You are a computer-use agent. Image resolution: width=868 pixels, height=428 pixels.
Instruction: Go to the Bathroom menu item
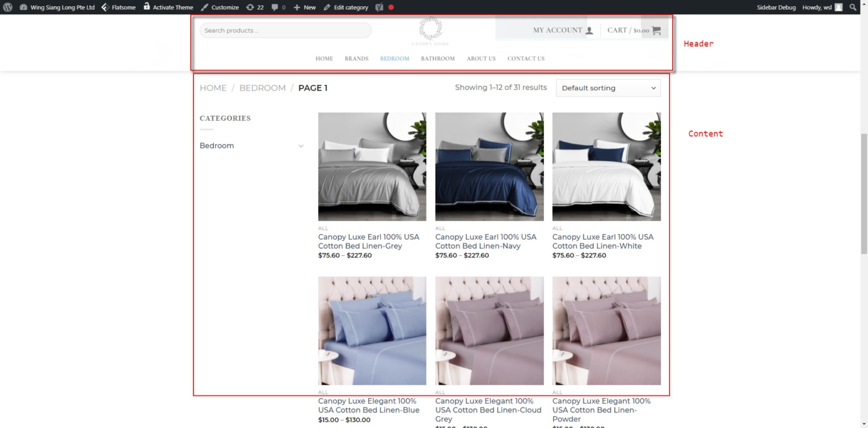point(438,59)
